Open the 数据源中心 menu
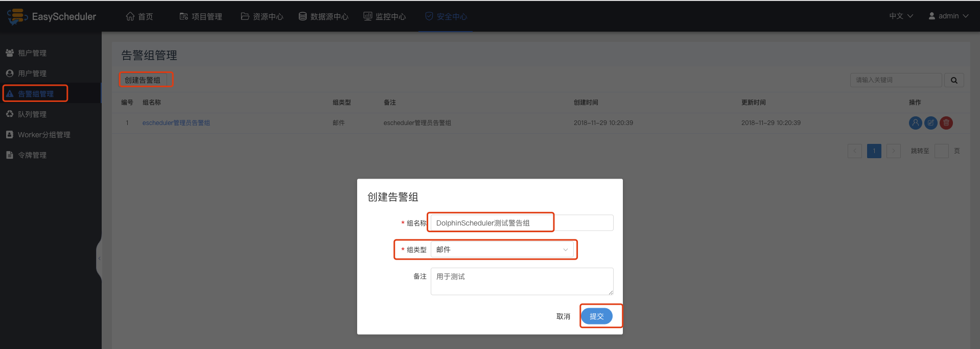 point(323,16)
